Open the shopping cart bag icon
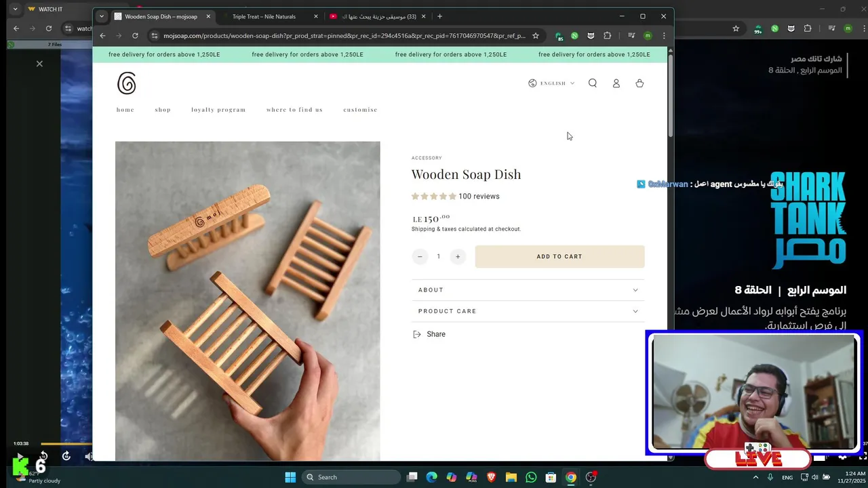 [639, 83]
